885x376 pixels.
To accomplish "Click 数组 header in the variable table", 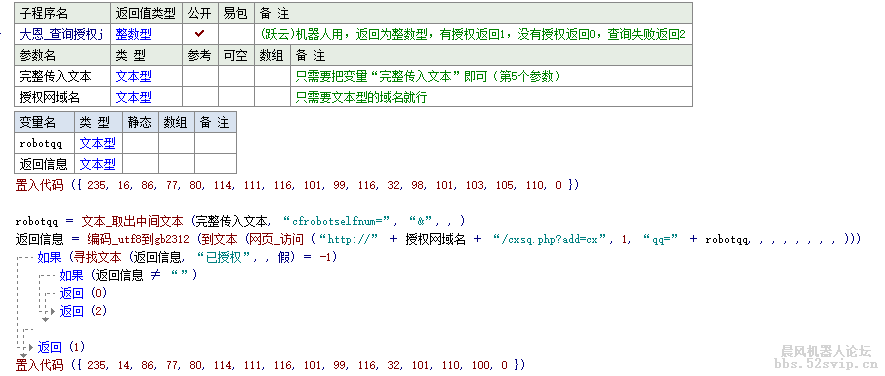I will click(176, 122).
